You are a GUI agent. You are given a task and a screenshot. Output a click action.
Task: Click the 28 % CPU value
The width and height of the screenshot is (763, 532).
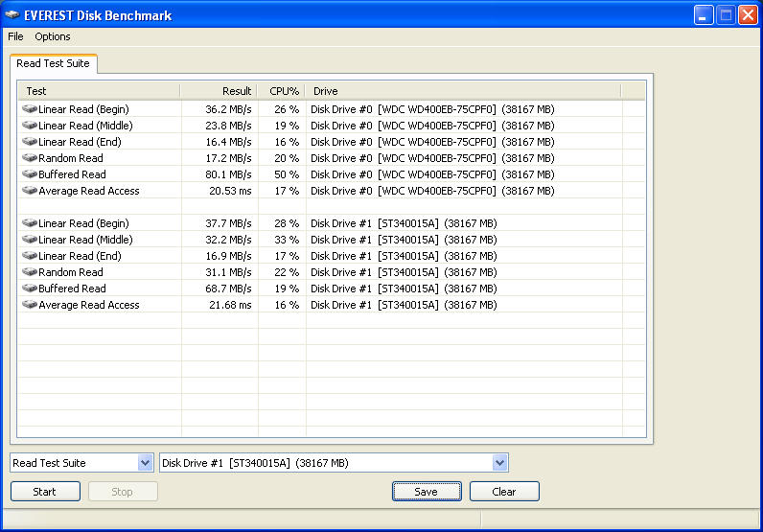point(287,223)
